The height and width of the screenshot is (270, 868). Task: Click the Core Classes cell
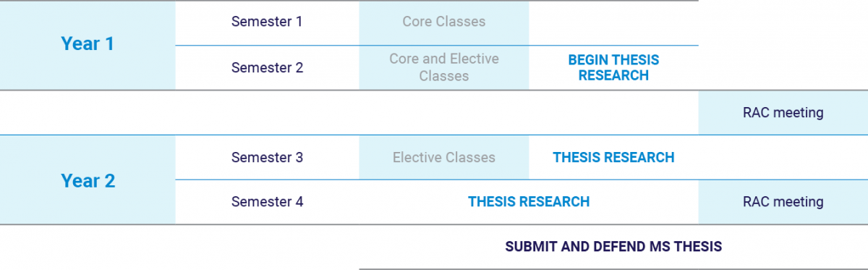[444, 22]
